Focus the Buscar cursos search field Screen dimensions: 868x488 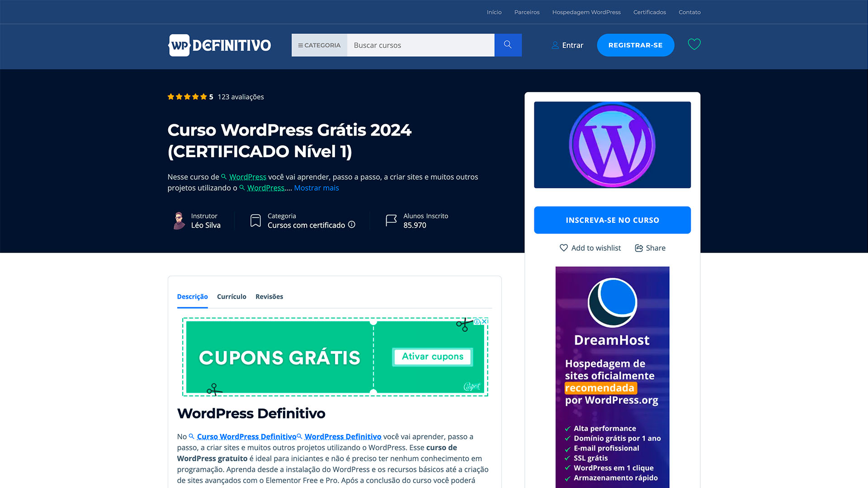[420, 45]
